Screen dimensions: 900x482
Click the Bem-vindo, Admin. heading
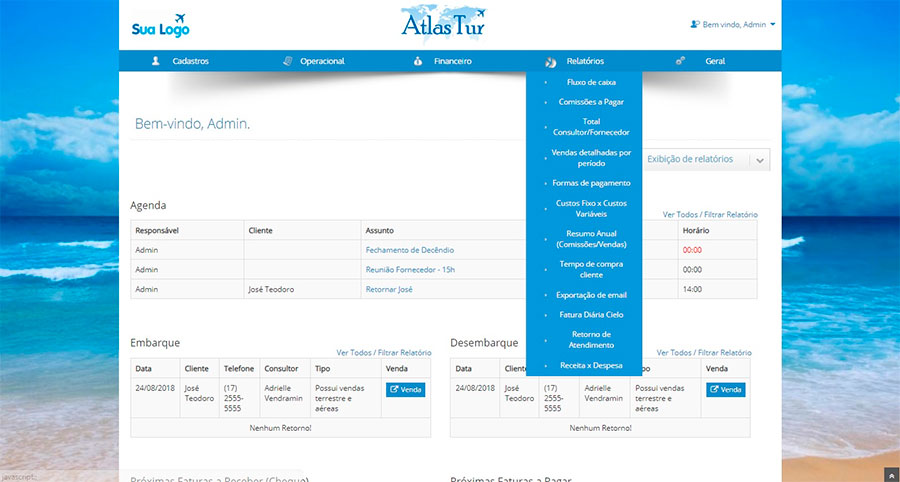192,124
